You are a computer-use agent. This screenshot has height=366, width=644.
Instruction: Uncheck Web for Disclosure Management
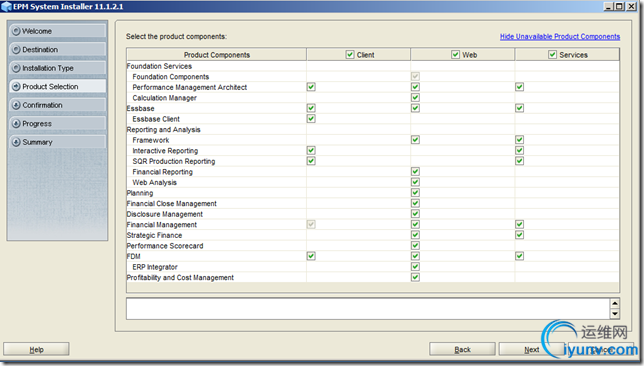[415, 214]
